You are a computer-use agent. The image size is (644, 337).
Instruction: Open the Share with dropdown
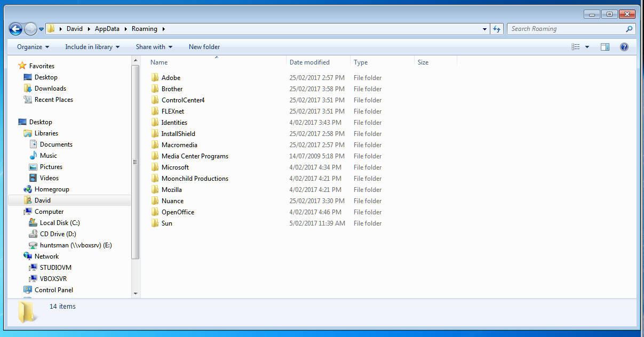point(154,47)
